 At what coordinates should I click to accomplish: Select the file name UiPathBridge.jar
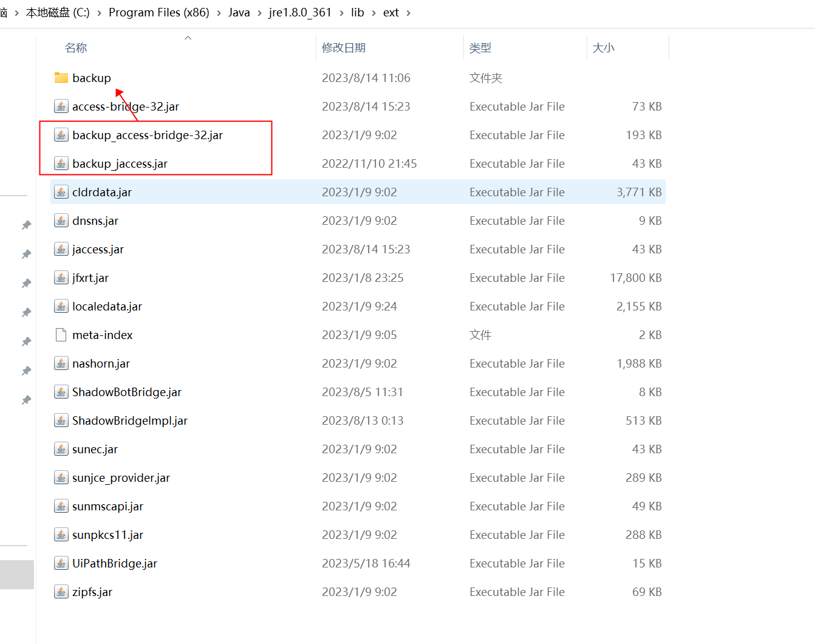coord(115,563)
